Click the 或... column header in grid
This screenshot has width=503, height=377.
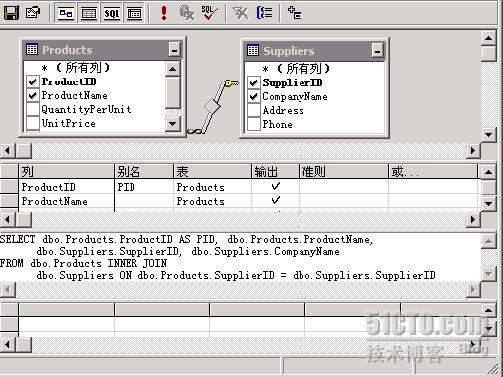[x=433, y=172]
